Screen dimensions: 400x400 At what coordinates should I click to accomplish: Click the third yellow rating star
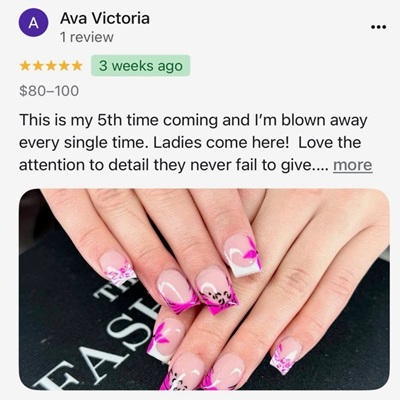pyautogui.click(x=51, y=66)
